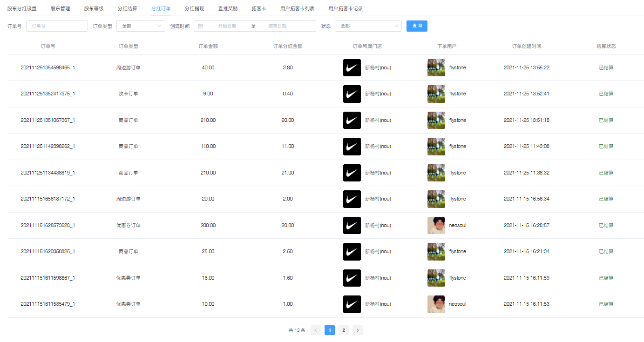Image resolution: width=644 pixels, height=342 pixels.
Task: Select order number 202111151611598867_1
Action: click(48, 278)
